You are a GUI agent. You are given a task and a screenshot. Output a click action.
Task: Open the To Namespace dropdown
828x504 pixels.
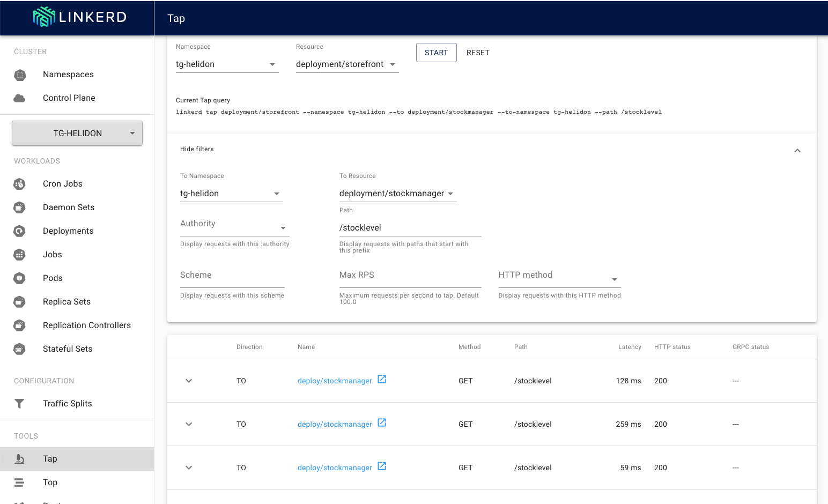pyautogui.click(x=232, y=194)
